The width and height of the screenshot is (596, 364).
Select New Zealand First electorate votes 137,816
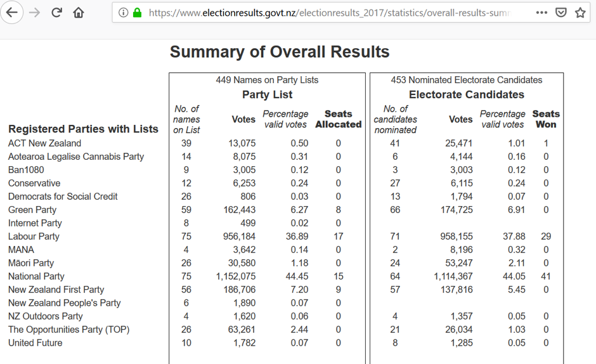click(x=457, y=290)
